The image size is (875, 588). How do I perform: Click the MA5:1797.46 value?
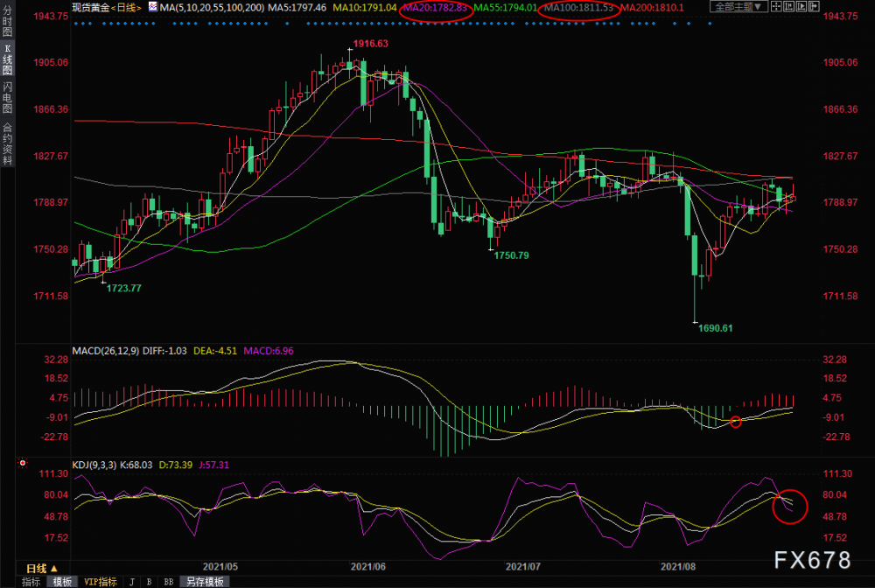[x=297, y=7]
